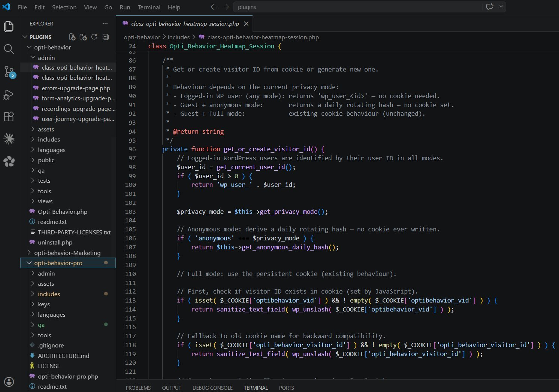Click includes breadcrumb segment
Screen dimensions: 559x392
[x=179, y=37]
